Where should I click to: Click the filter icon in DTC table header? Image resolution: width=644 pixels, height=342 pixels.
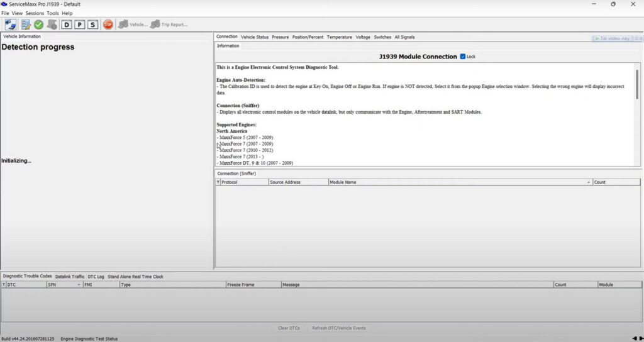4,285
